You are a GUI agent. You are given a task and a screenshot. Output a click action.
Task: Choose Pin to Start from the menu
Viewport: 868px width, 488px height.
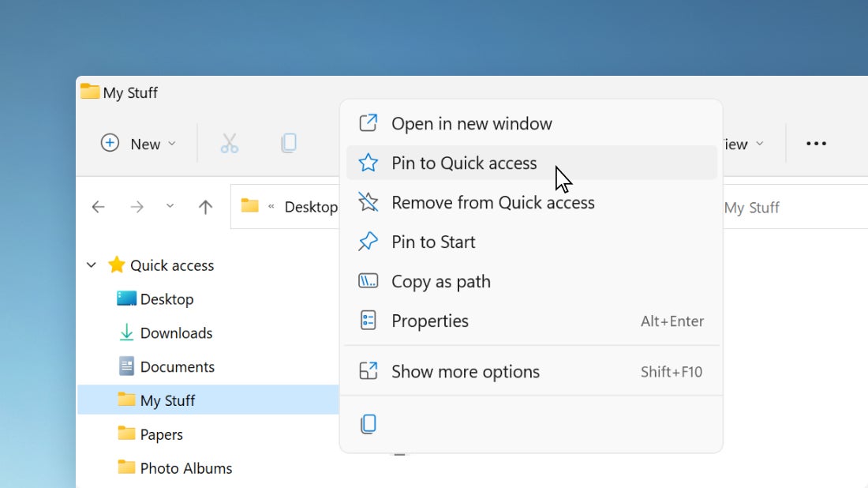(x=433, y=242)
